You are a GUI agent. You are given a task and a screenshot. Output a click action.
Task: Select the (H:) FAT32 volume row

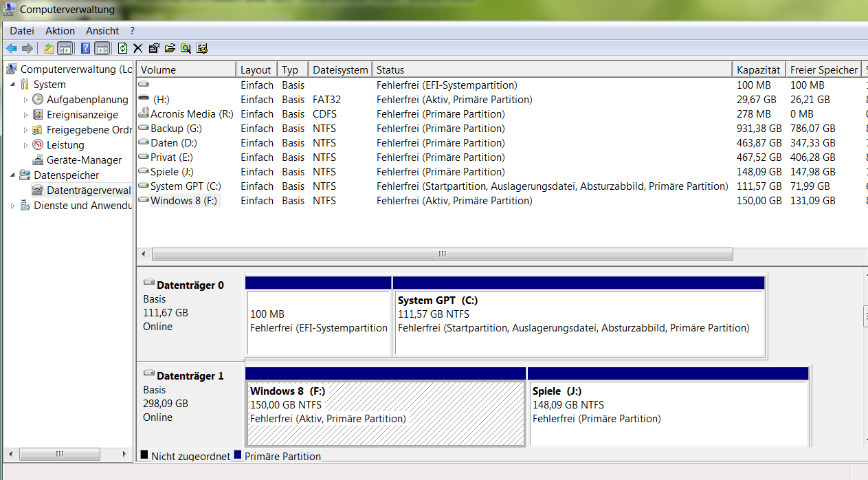pos(502,100)
